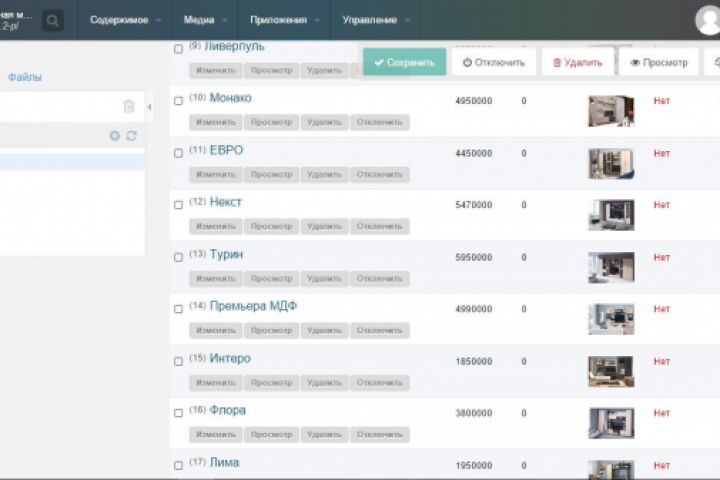This screenshot has height=480, width=720.
Task: Open the Ливерпуль item link
Action: click(x=234, y=46)
